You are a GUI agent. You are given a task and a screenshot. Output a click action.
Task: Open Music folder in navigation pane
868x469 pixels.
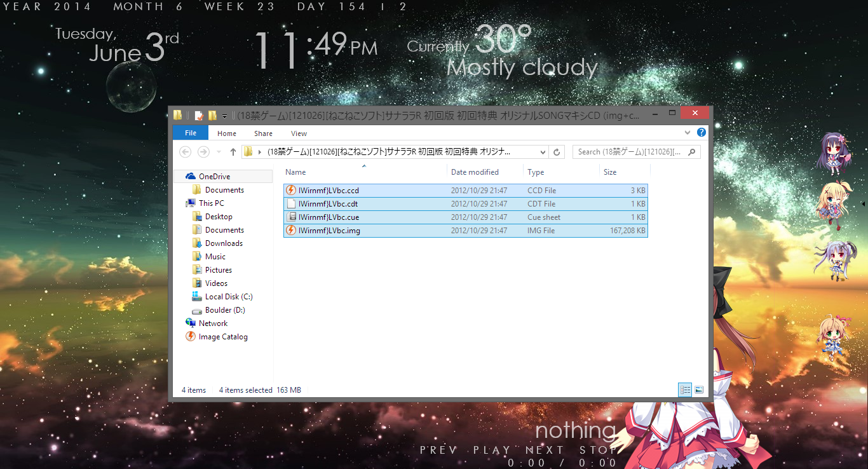coord(215,257)
